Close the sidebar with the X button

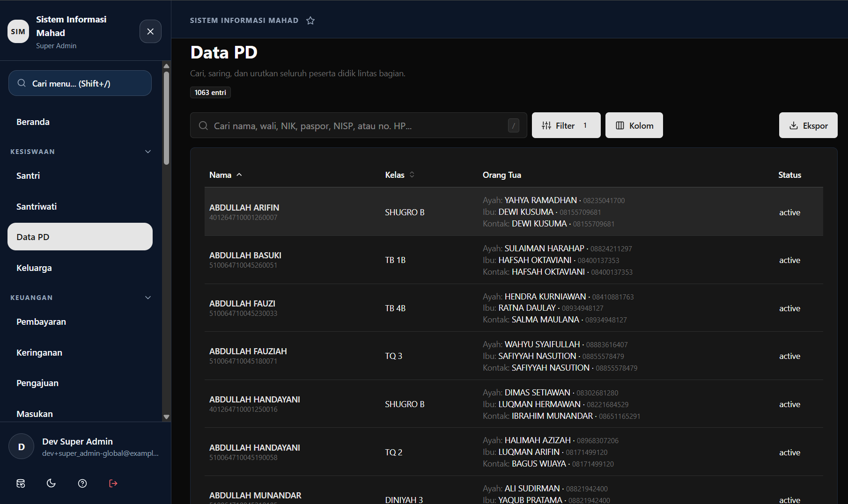point(150,31)
